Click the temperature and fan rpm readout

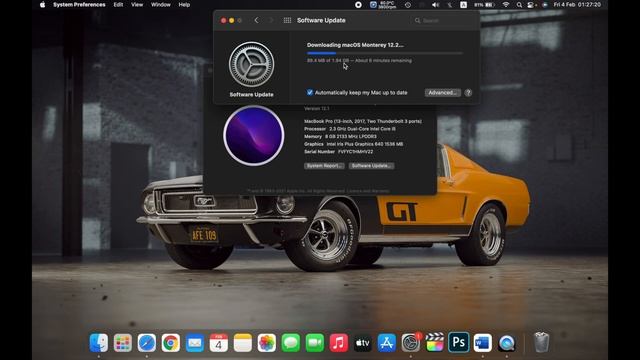point(387,4)
